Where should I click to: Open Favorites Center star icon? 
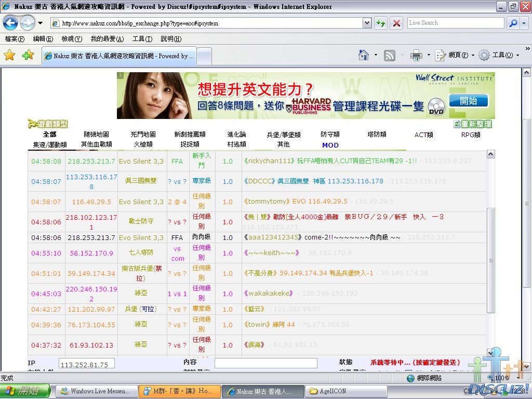click(9, 55)
